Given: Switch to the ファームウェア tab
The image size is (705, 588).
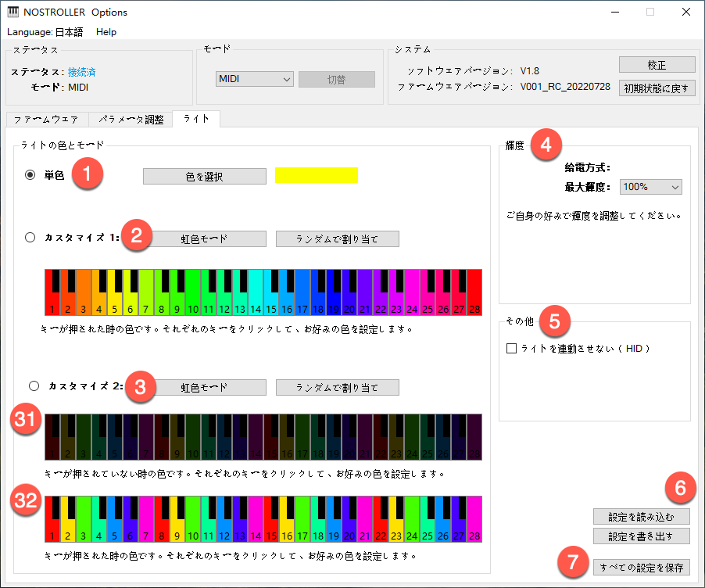Looking at the screenshot, I should point(46,119).
